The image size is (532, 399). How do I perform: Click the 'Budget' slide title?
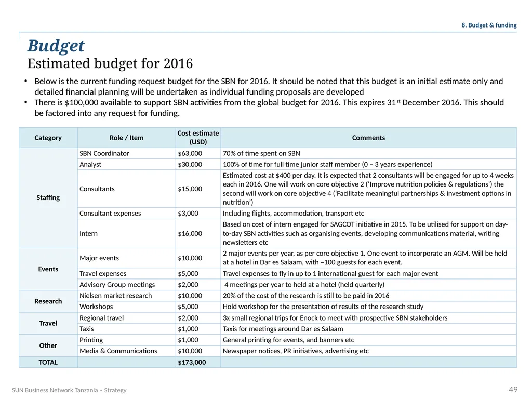click(56, 46)
